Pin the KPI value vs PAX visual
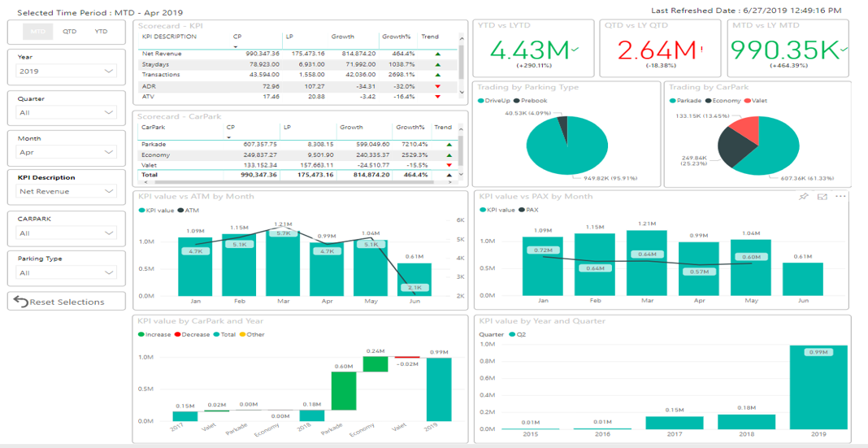 (804, 197)
